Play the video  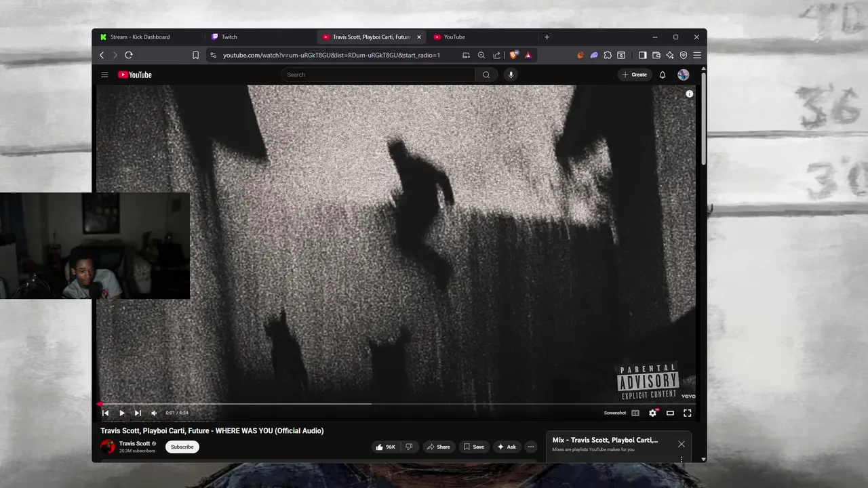coord(121,413)
